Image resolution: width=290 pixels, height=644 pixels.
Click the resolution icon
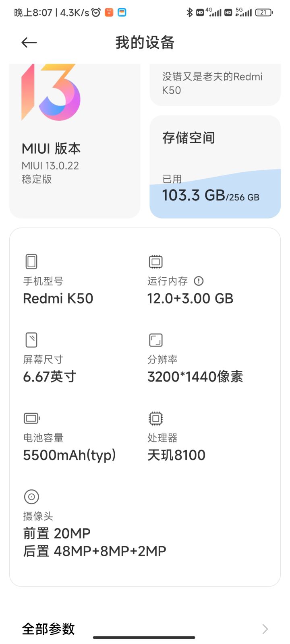pos(155,340)
